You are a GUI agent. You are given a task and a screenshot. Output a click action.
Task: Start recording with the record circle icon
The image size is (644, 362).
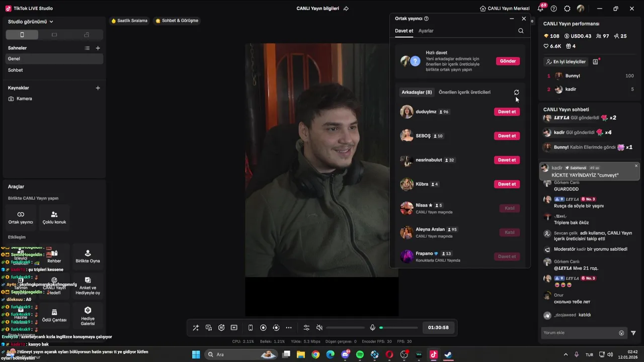click(x=263, y=327)
